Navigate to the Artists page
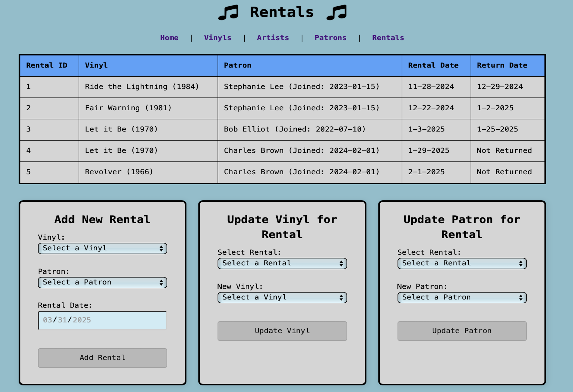The width and height of the screenshot is (573, 392). (x=273, y=38)
